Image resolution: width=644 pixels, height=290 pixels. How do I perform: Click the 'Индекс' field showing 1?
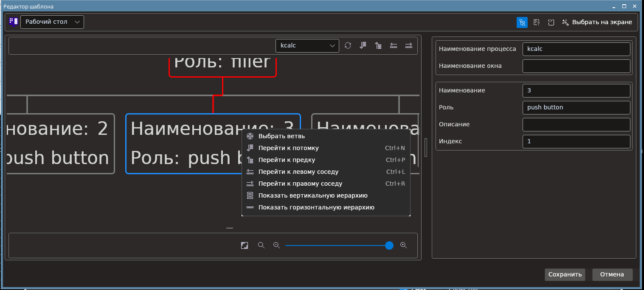tap(577, 141)
